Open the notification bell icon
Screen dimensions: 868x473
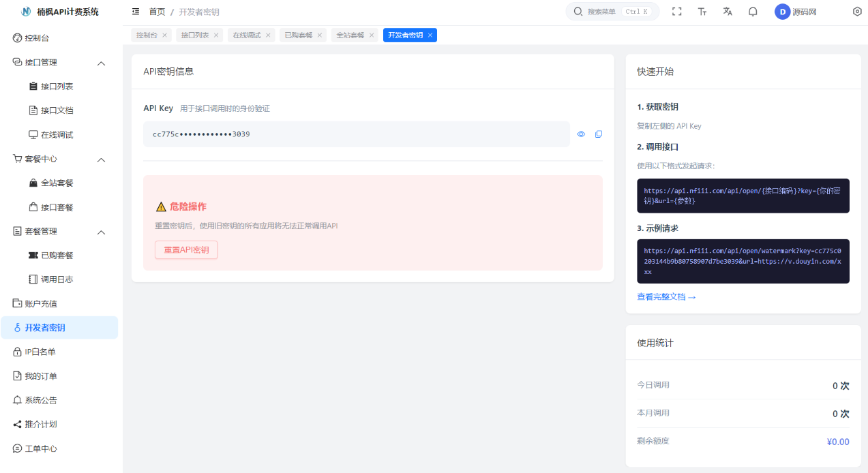click(x=753, y=12)
